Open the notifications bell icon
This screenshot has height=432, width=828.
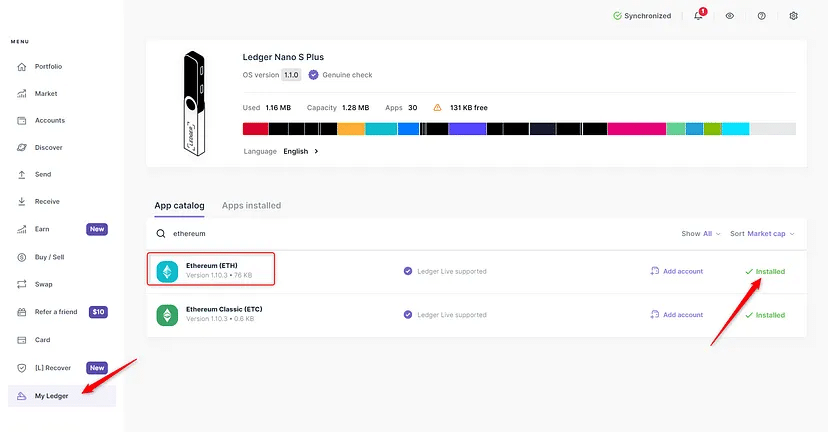point(698,16)
